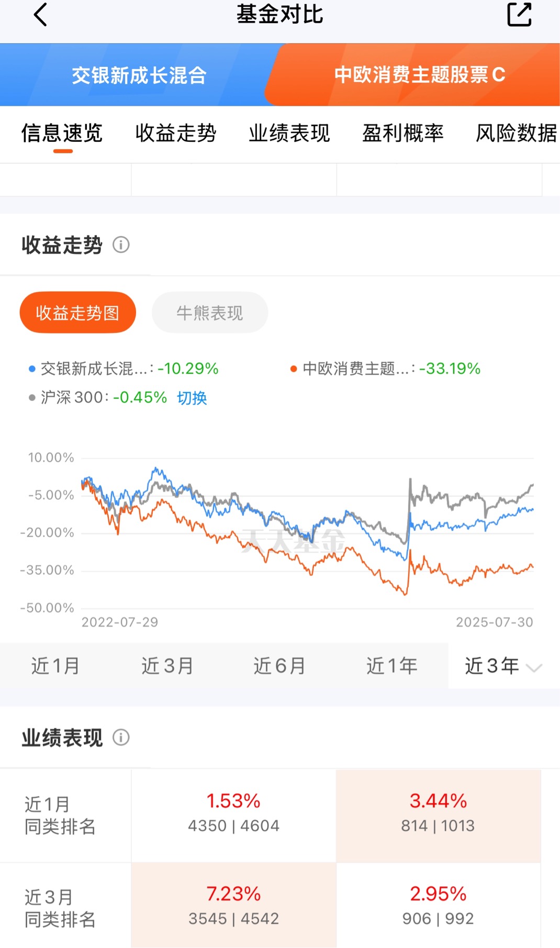Switch to 收益走势 tab
The height and width of the screenshot is (948, 560).
(176, 133)
